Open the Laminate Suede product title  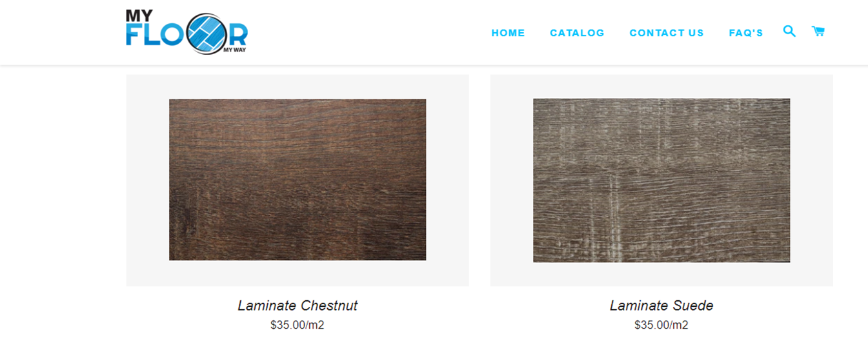coord(661,306)
